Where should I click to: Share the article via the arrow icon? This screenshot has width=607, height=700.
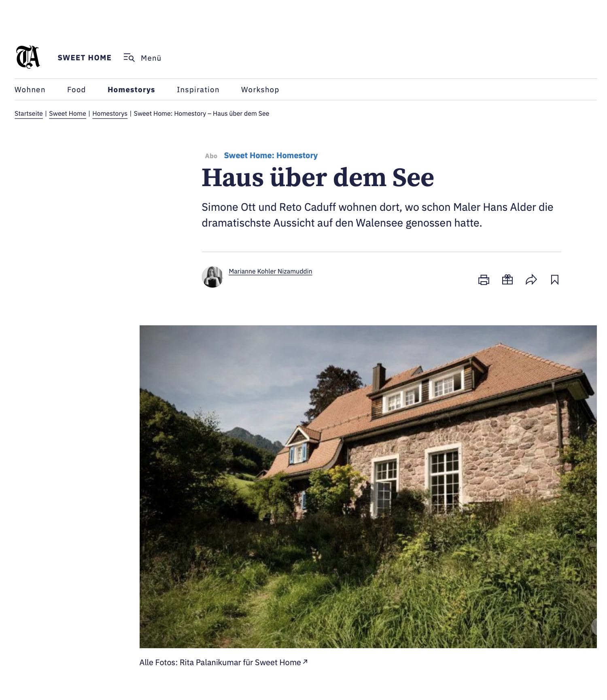coord(531,280)
